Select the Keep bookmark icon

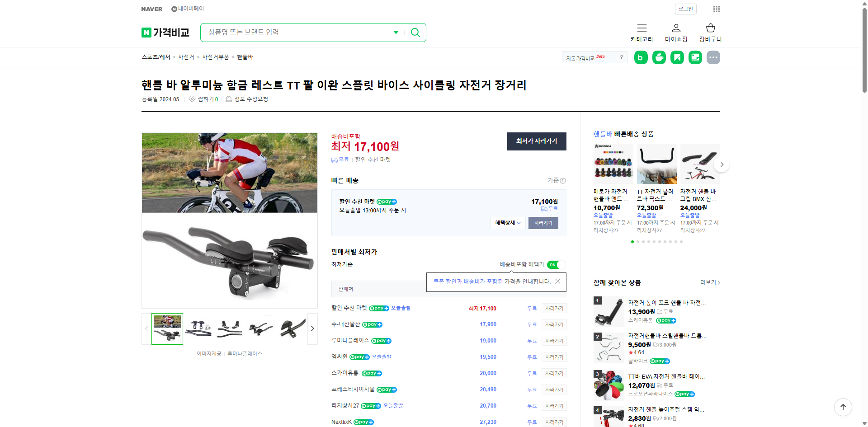[677, 57]
